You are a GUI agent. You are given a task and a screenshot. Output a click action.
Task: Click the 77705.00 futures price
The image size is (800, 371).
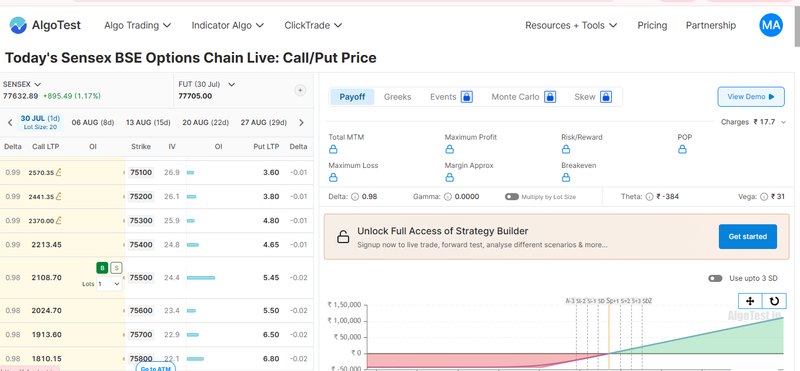click(195, 96)
